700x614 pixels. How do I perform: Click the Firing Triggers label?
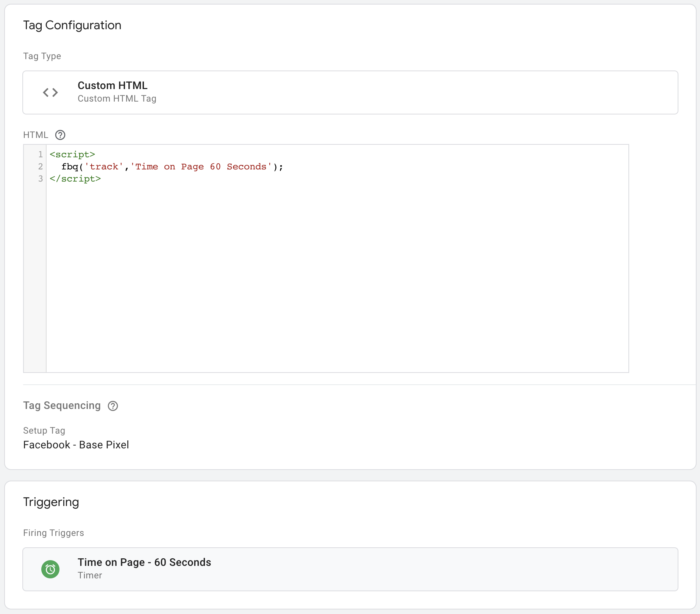click(x=54, y=533)
